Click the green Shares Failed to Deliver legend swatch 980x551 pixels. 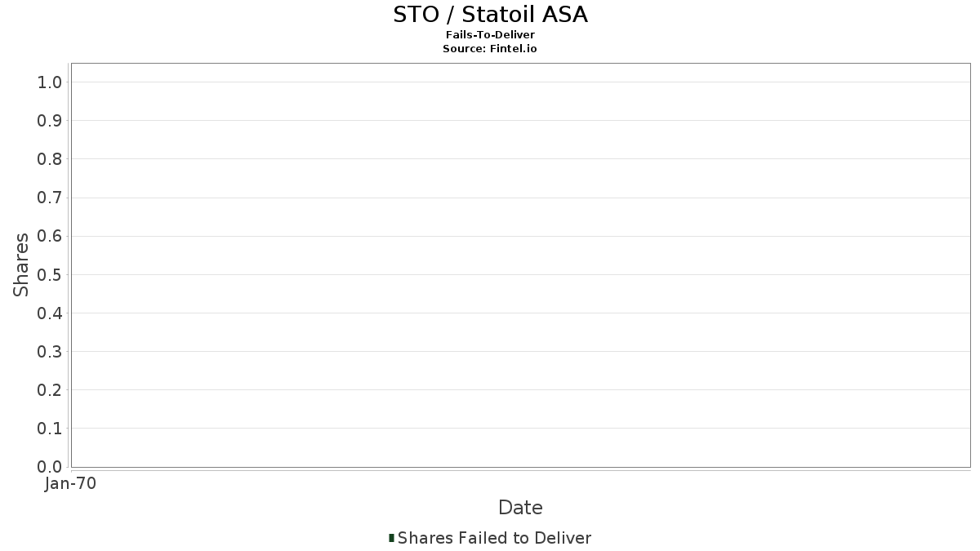(391, 538)
